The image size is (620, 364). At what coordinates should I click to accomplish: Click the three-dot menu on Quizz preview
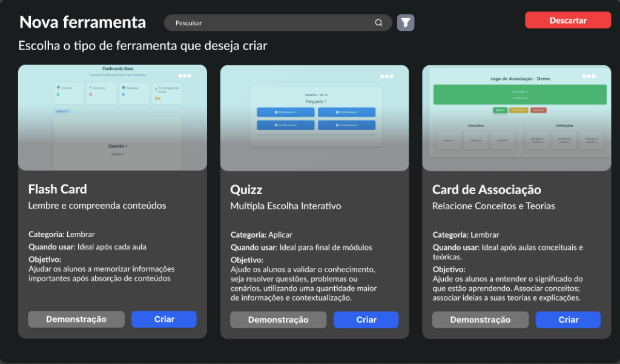click(386, 76)
